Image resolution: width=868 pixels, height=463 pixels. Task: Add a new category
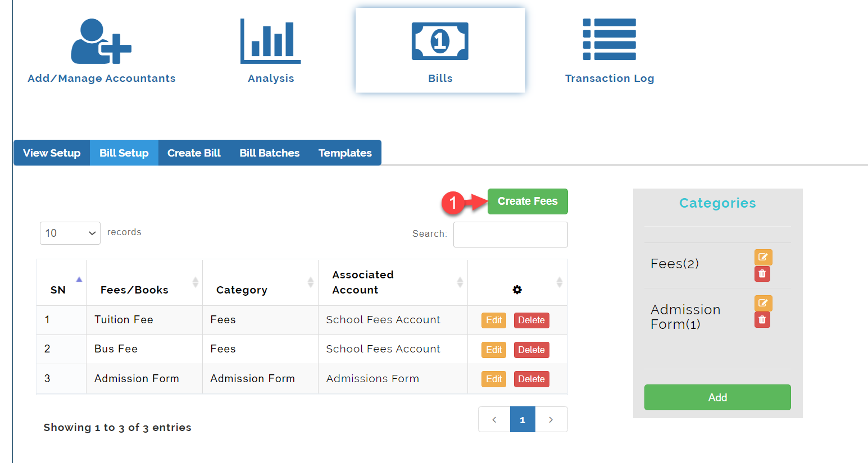coord(717,397)
